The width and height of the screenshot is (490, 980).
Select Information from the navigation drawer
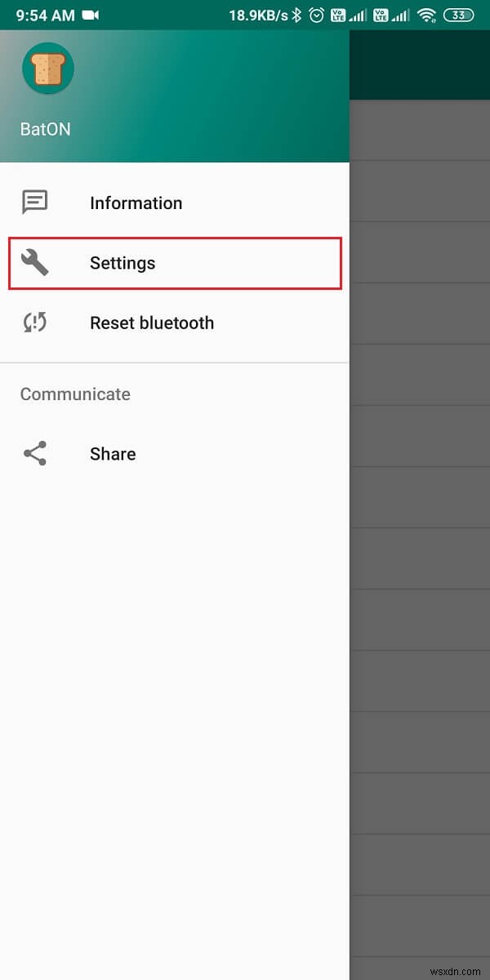click(136, 203)
